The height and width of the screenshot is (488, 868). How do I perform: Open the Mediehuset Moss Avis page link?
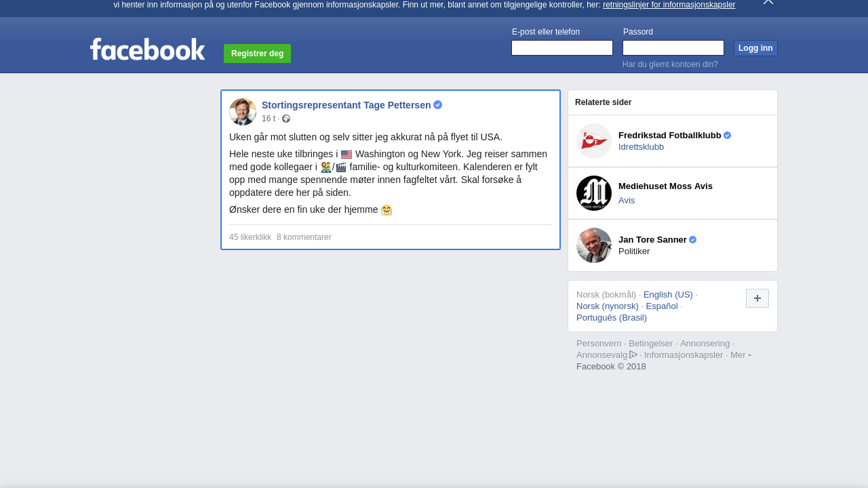665,186
